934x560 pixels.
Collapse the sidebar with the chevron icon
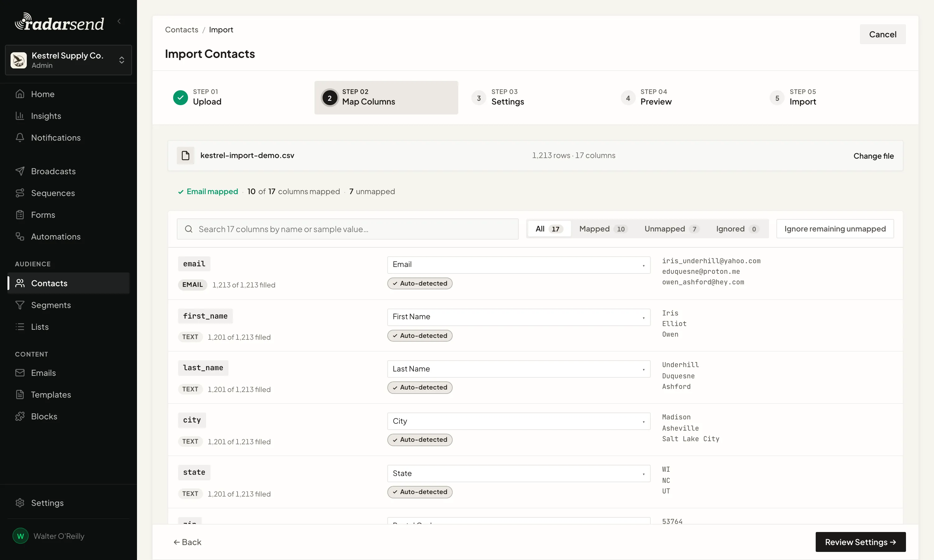pos(119,21)
